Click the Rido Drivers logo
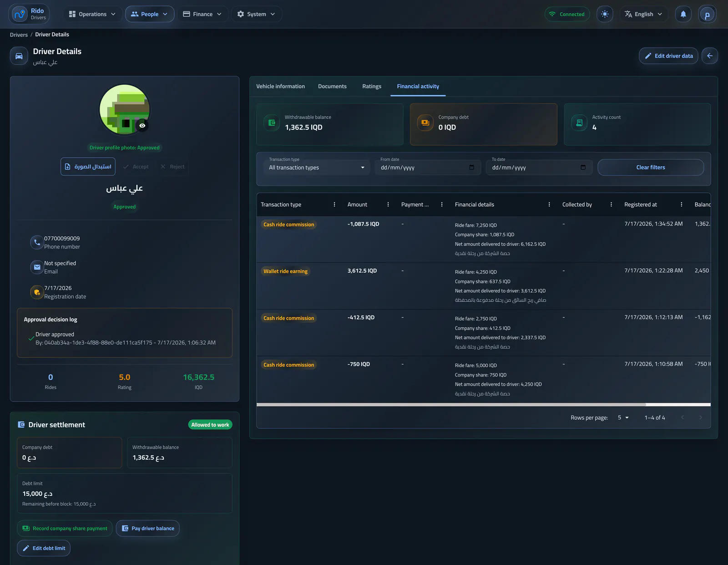 click(29, 14)
